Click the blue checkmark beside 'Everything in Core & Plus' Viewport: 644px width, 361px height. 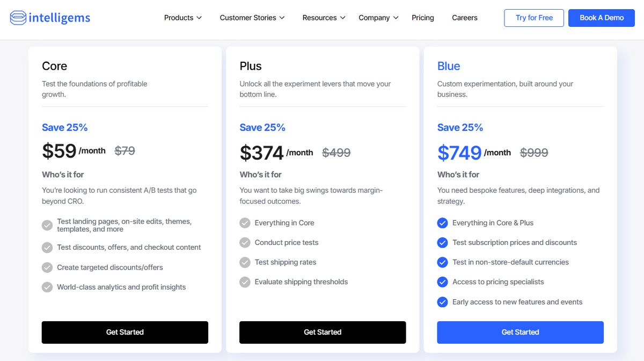tap(442, 223)
